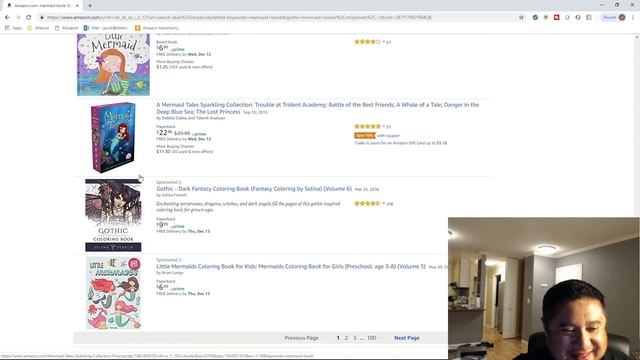
Task: Go to results page 2
Action: tap(346, 338)
